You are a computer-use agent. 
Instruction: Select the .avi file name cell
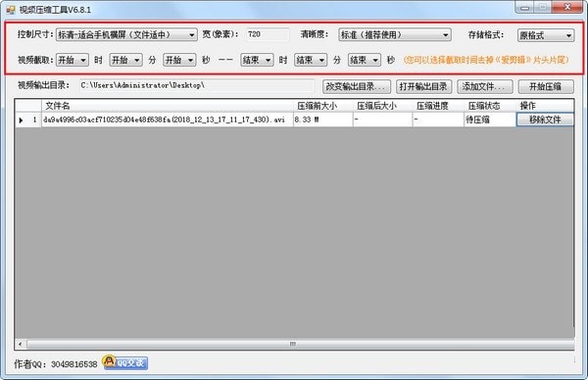pos(168,119)
